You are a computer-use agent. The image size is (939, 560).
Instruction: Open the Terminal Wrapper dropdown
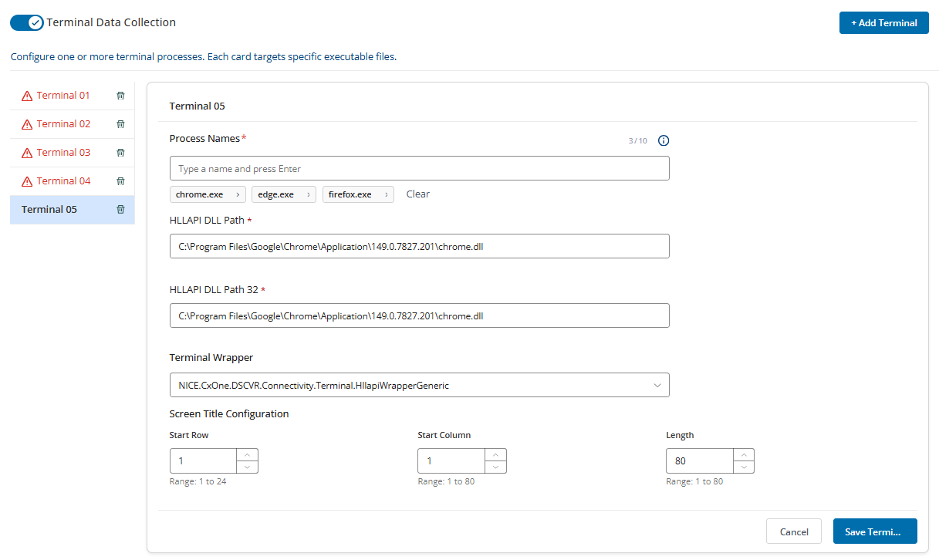tap(419, 385)
